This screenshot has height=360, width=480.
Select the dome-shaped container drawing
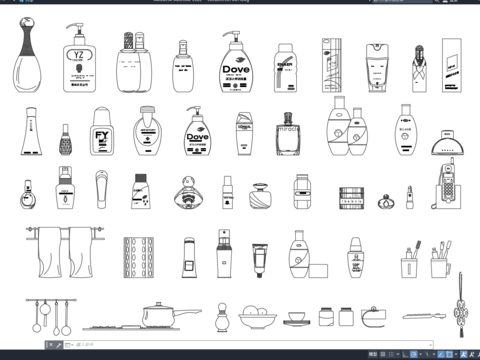tap(447, 143)
